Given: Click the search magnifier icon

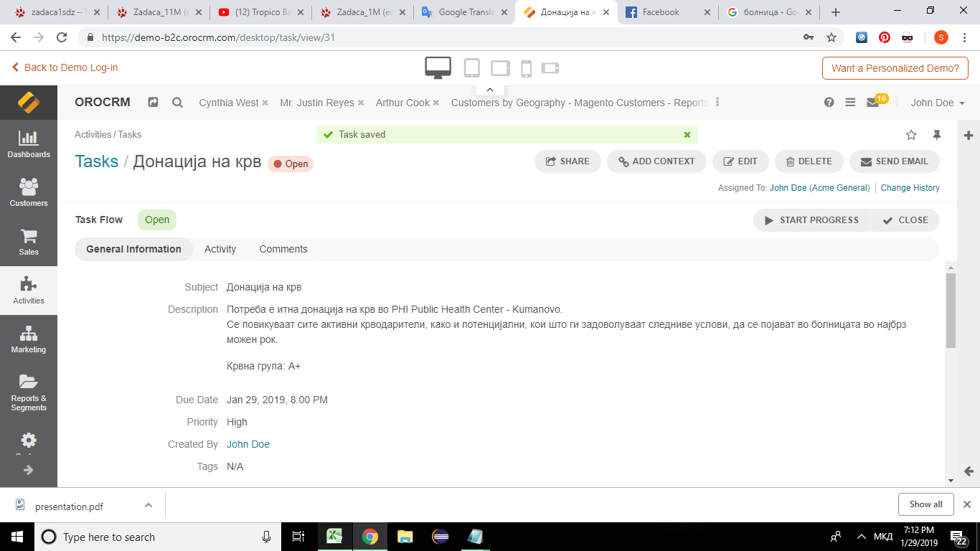Looking at the screenshot, I should coord(177,103).
